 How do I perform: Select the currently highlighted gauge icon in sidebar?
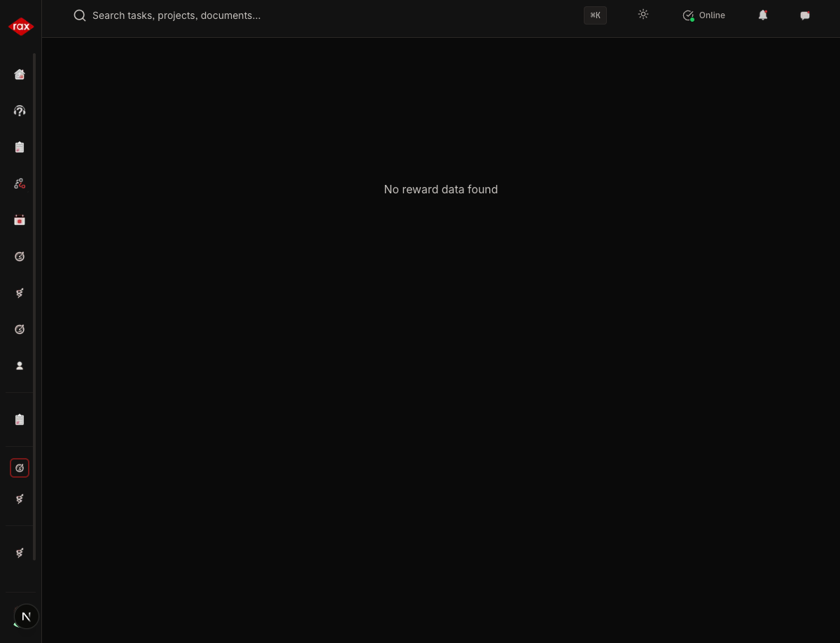[x=20, y=468]
